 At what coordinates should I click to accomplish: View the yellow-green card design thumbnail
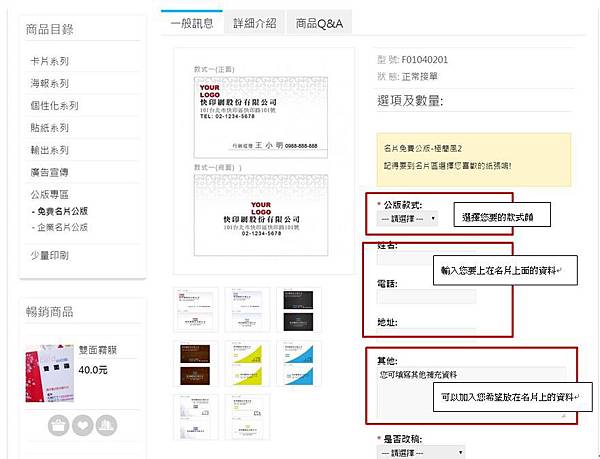click(x=247, y=364)
